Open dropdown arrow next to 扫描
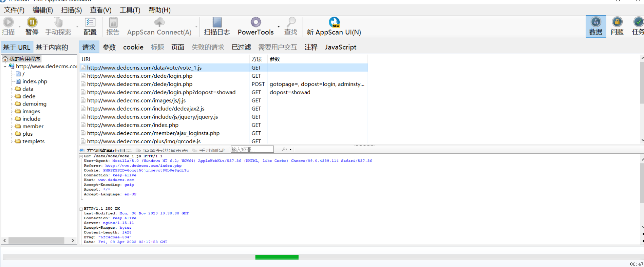The image size is (644, 267). 19,26
